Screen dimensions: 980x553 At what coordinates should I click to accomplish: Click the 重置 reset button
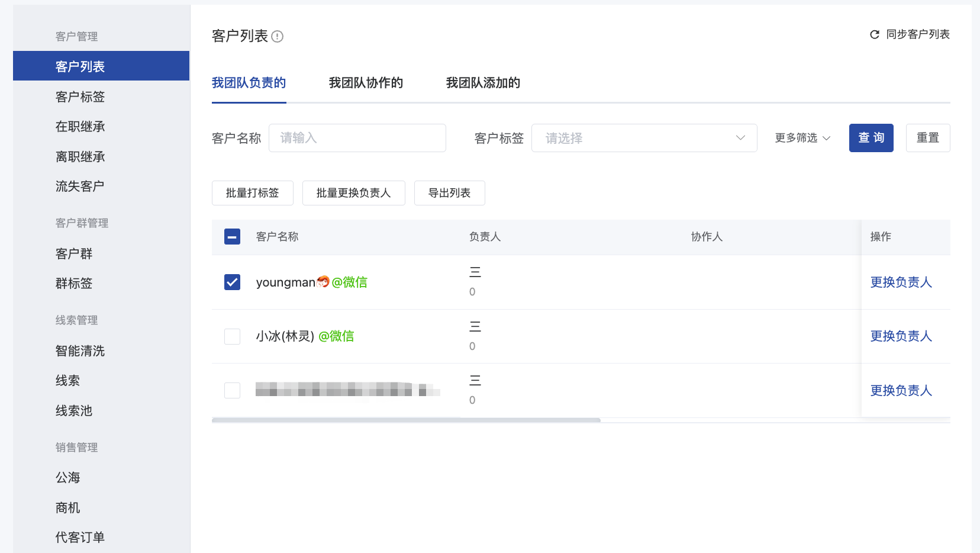pos(928,138)
